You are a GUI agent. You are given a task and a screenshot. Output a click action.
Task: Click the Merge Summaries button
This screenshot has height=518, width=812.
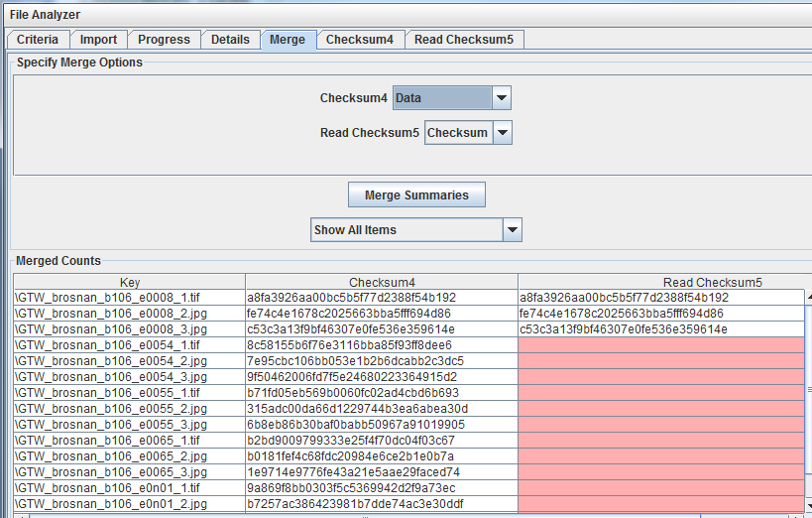[x=416, y=194]
